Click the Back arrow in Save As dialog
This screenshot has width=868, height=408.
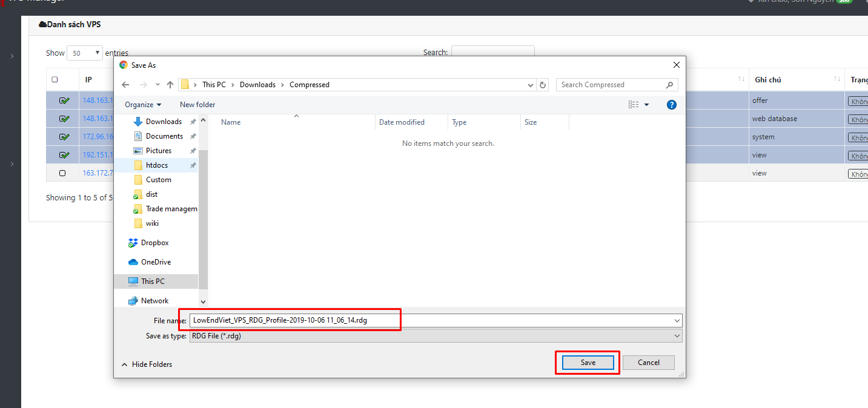click(125, 85)
